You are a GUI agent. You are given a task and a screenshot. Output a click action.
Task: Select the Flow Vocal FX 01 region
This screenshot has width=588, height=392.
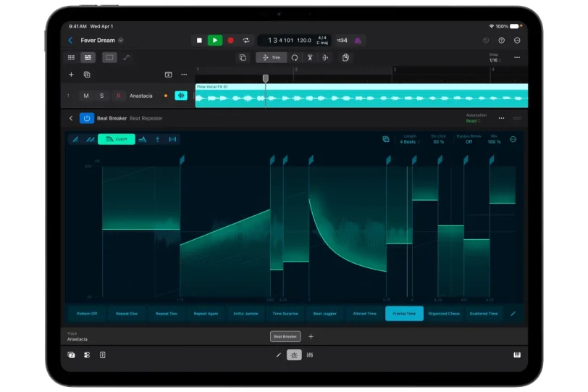pos(361,96)
